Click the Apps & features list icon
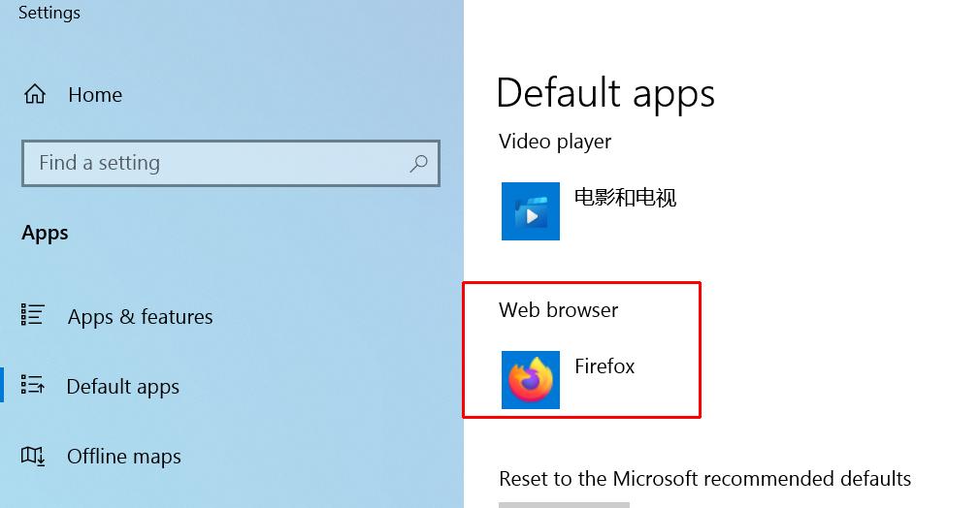This screenshot has width=980, height=508. coord(32,315)
